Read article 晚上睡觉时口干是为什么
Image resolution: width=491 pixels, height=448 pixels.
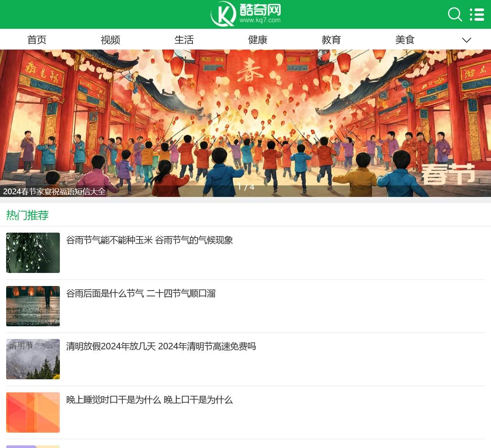[150, 400]
